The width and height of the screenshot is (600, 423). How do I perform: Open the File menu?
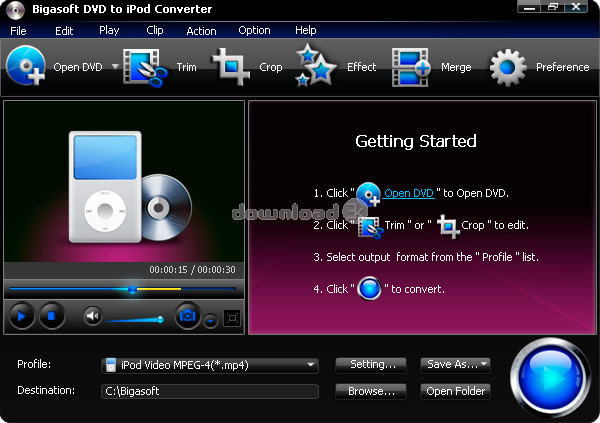click(x=18, y=31)
